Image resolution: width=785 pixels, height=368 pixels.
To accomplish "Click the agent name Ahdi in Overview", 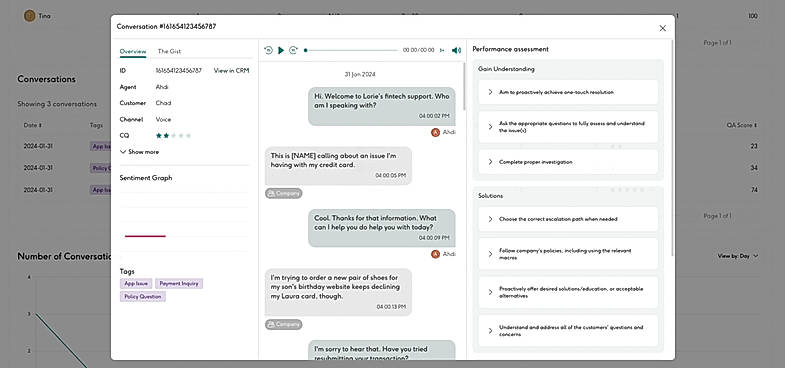I will [x=162, y=87].
